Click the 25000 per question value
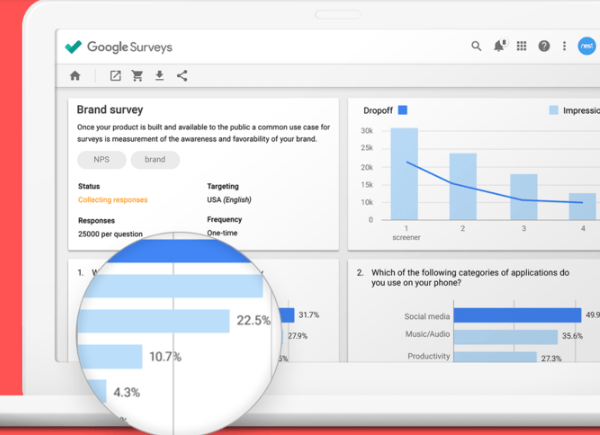600x435 pixels. [110, 234]
